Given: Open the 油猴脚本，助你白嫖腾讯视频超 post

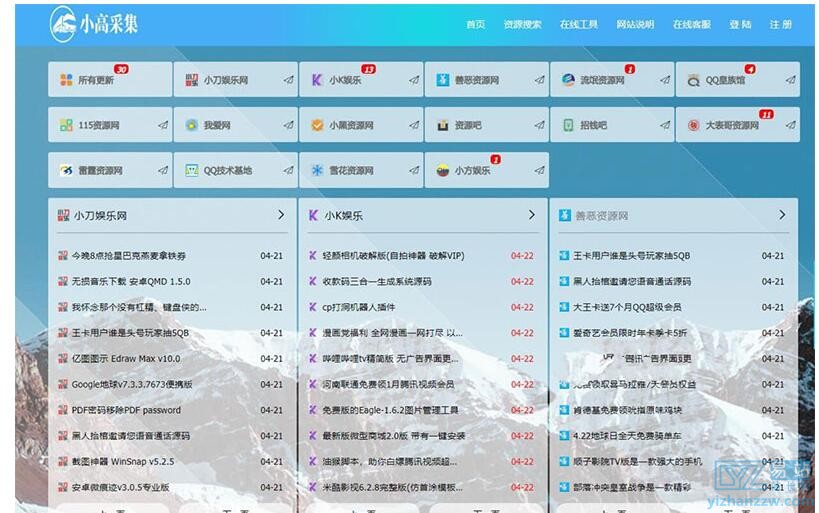Looking at the screenshot, I should pyautogui.click(x=390, y=461).
